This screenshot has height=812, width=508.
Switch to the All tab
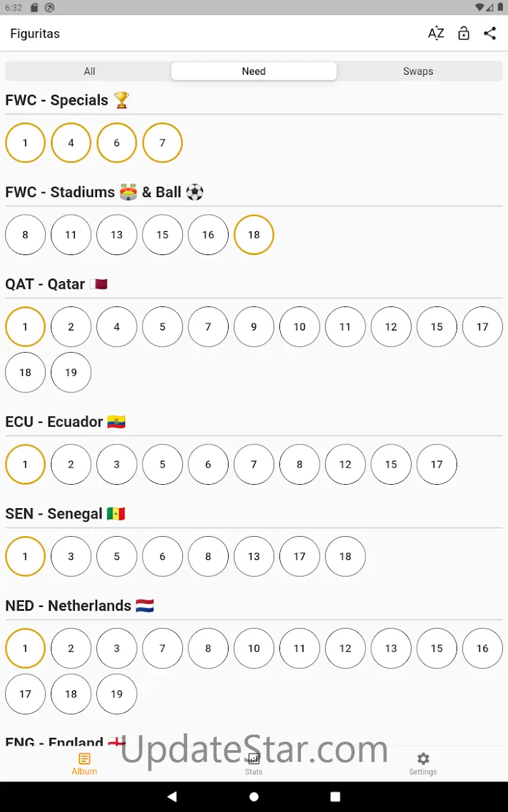point(89,72)
